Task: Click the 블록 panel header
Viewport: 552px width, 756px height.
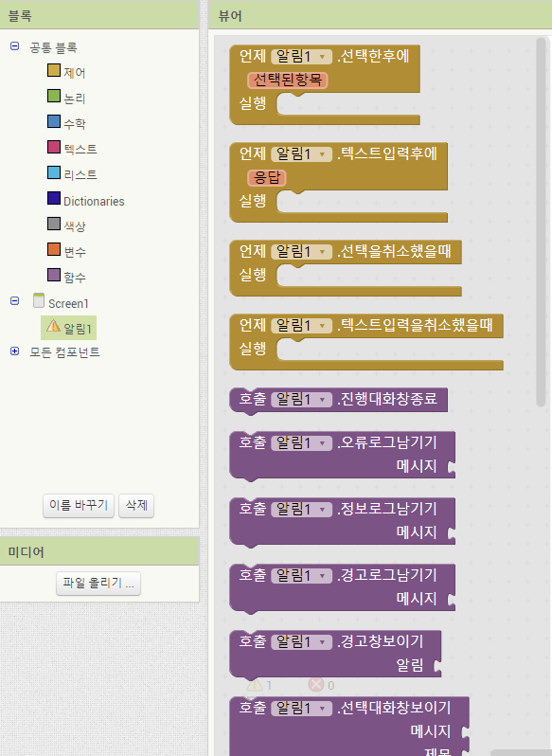Action: coord(99,15)
